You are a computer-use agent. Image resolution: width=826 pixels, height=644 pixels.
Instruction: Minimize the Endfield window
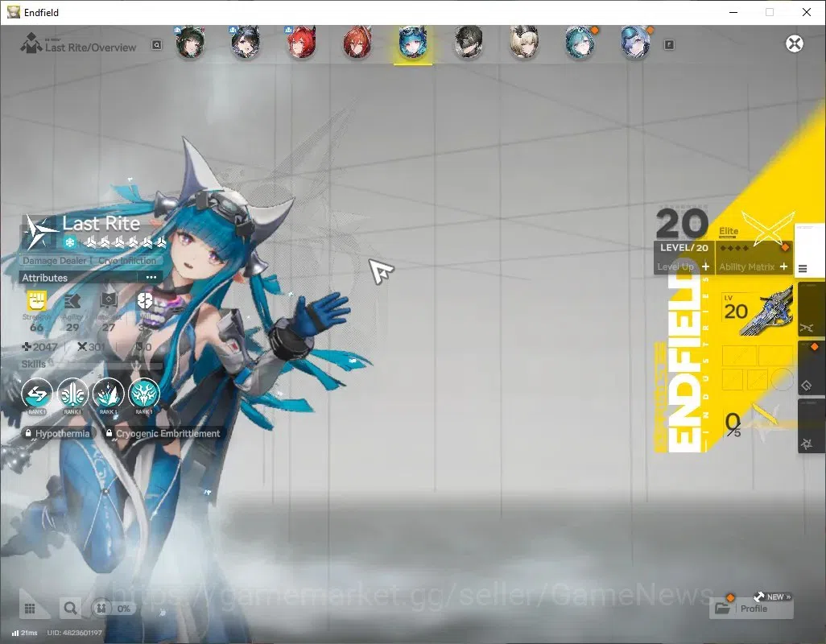[733, 12]
